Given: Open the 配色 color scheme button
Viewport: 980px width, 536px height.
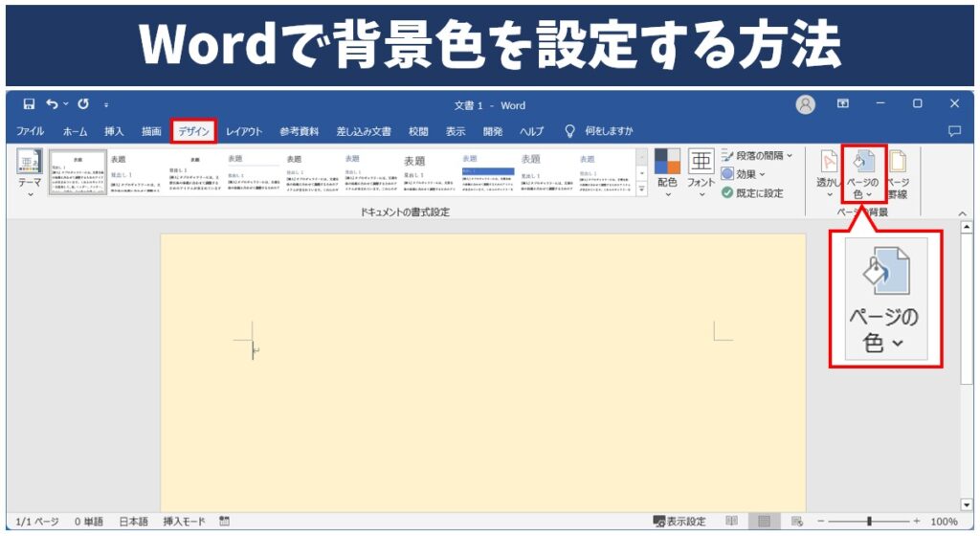Looking at the screenshot, I should (667, 173).
